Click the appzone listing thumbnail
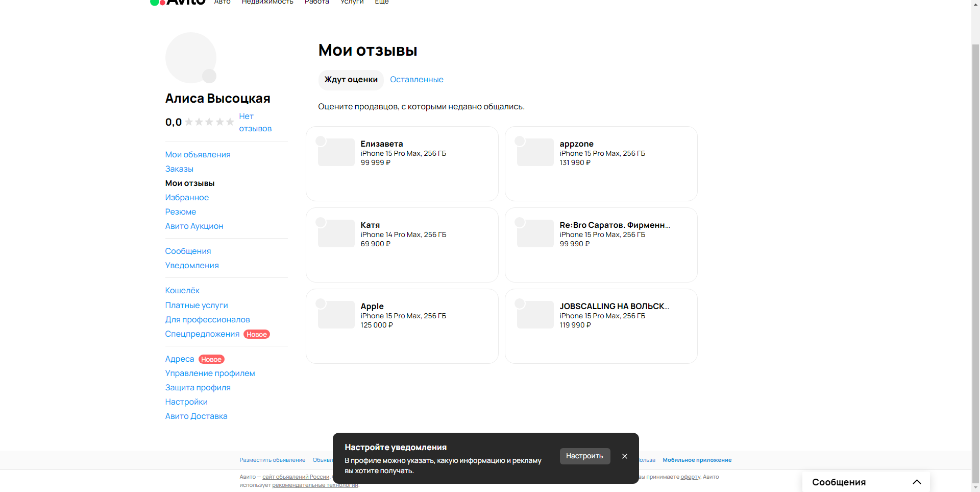The height and width of the screenshot is (492, 980). tap(535, 152)
